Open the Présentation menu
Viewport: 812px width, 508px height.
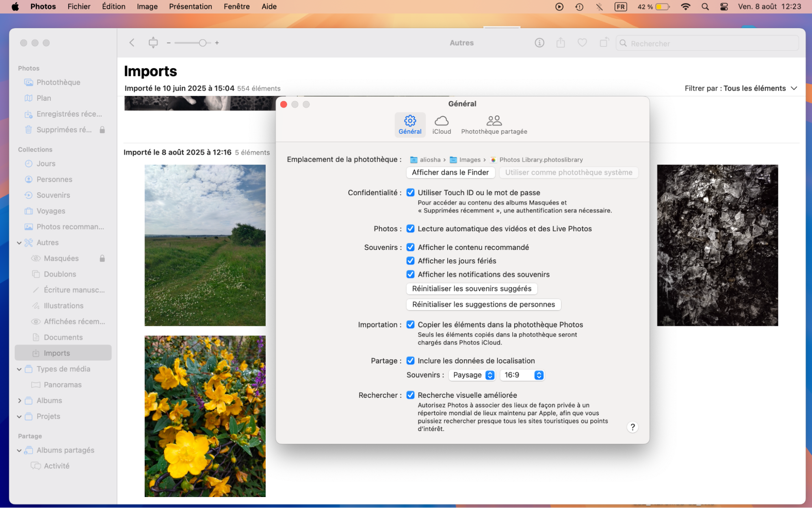point(191,6)
